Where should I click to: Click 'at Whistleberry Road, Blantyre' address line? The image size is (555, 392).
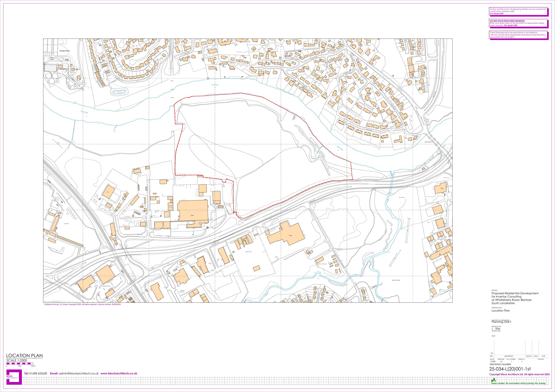(512, 300)
